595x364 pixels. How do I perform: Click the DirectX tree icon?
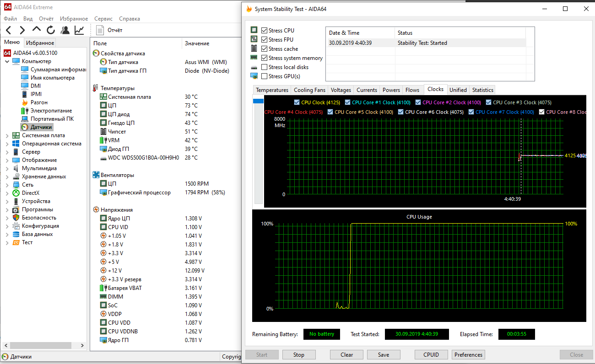point(16,193)
